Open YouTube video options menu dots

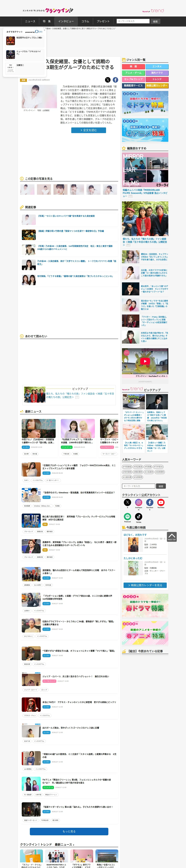(163, 353)
